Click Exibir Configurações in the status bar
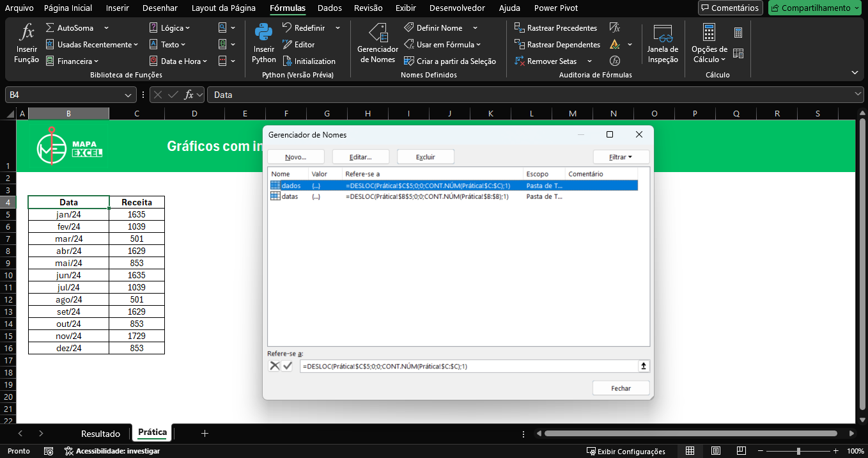The image size is (868, 458). point(626,451)
